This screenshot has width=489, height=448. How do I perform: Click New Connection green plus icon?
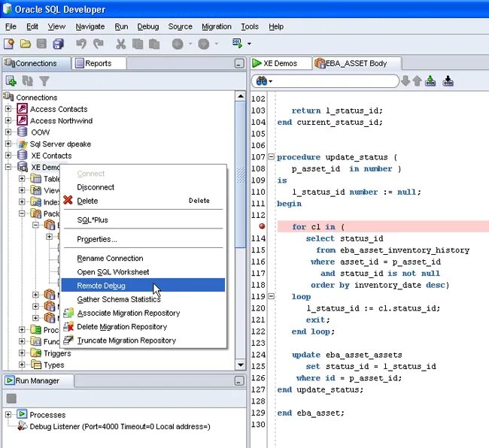(x=11, y=81)
